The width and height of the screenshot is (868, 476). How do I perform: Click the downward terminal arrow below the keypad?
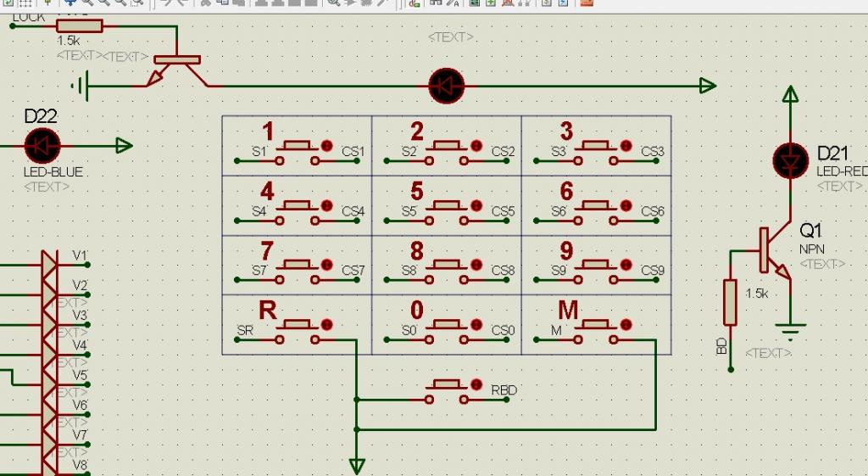pyautogui.click(x=357, y=466)
